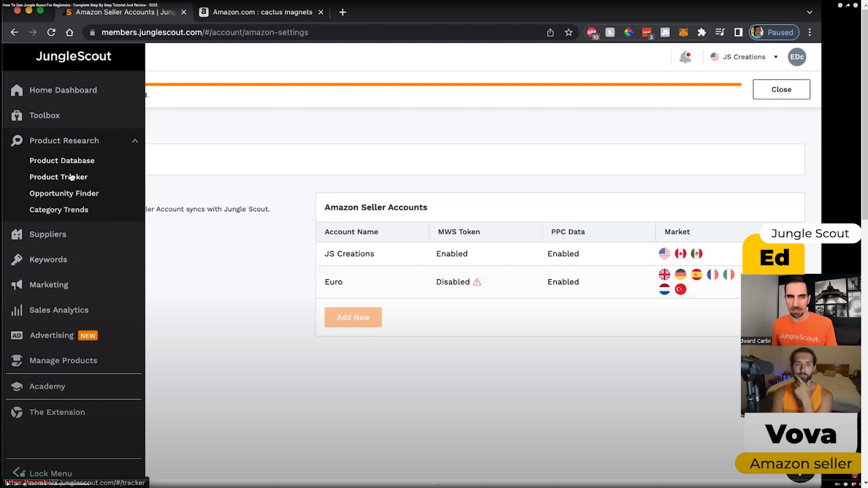
Task: Open Category Trends
Action: click(x=59, y=210)
